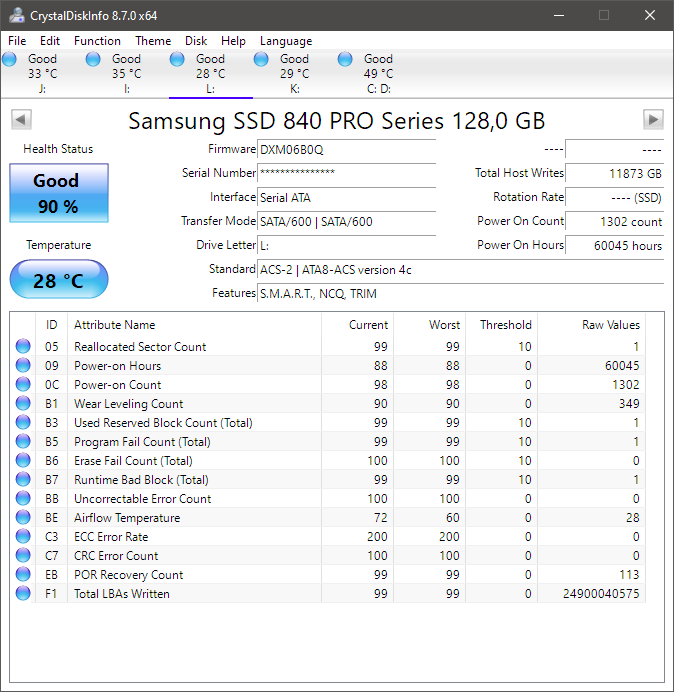Click status orb for Uncorrectable Error Count
This screenshot has height=692, width=674.
click(23, 498)
